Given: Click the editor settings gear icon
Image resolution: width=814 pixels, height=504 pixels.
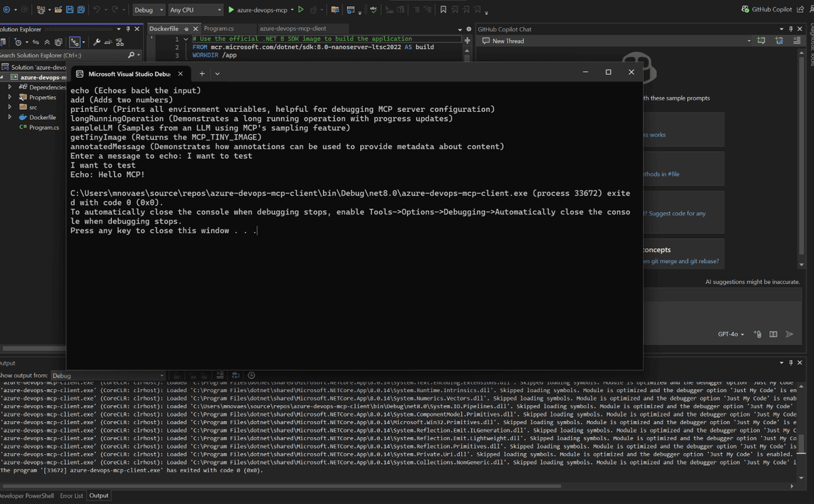Looking at the screenshot, I should [469, 29].
